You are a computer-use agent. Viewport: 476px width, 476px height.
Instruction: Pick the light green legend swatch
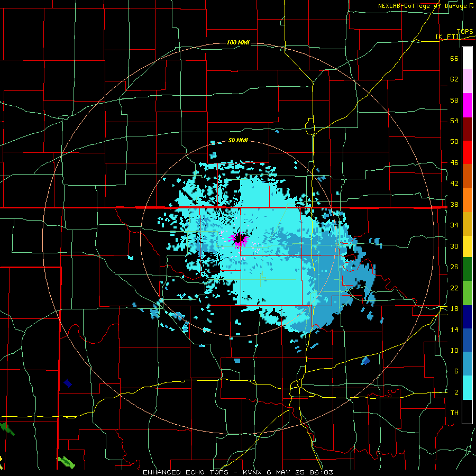[x=467, y=293]
